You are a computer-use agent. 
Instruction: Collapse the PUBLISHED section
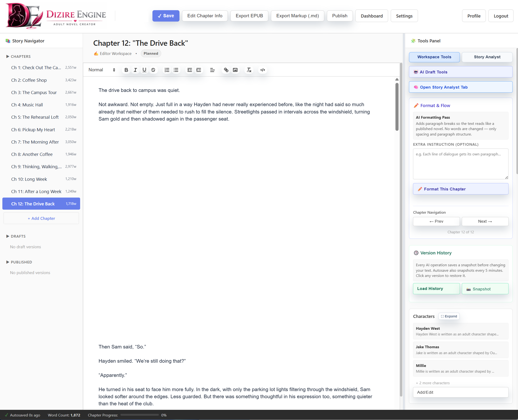(19, 262)
